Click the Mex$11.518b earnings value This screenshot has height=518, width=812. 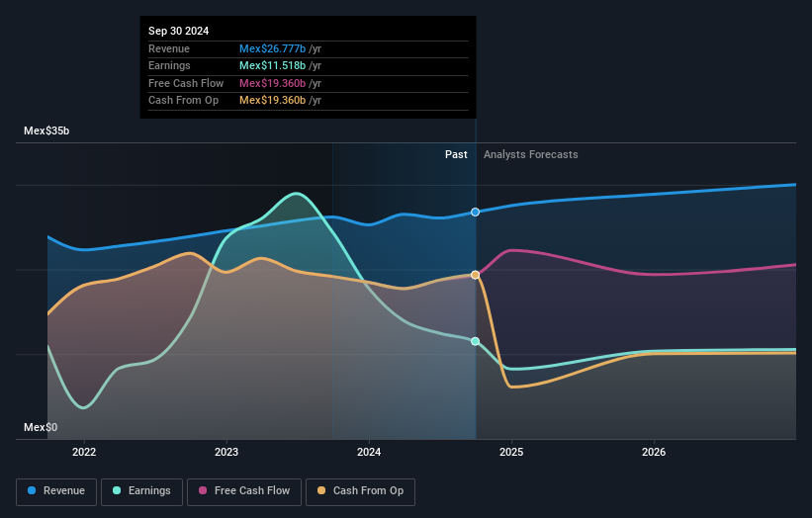pos(272,65)
